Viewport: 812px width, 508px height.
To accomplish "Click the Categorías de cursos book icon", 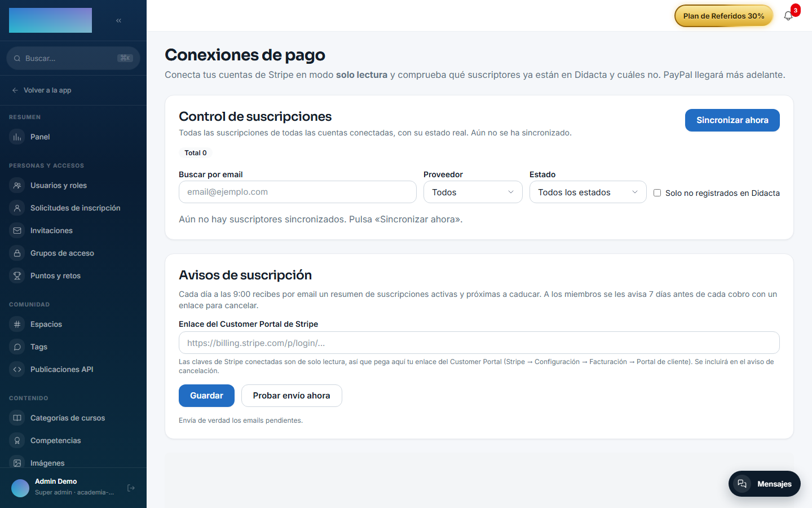I will [17, 418].
